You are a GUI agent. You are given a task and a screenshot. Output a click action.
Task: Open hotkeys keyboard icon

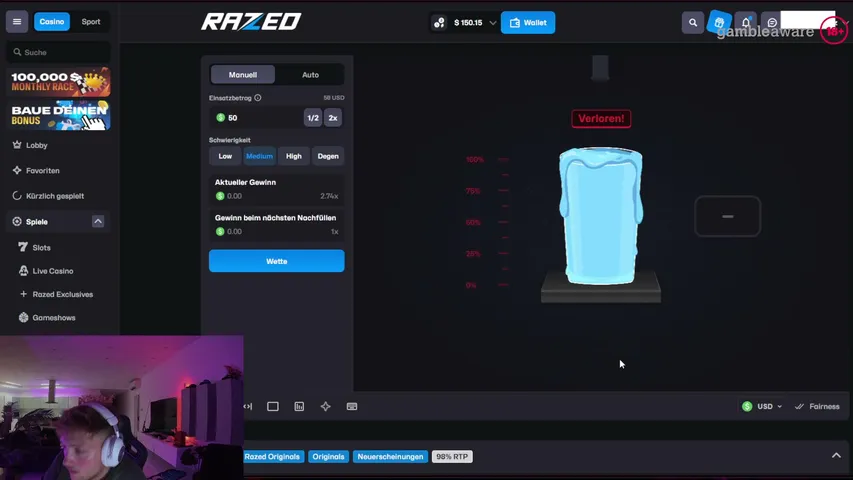pyautogui.click(x=352, y=407)
